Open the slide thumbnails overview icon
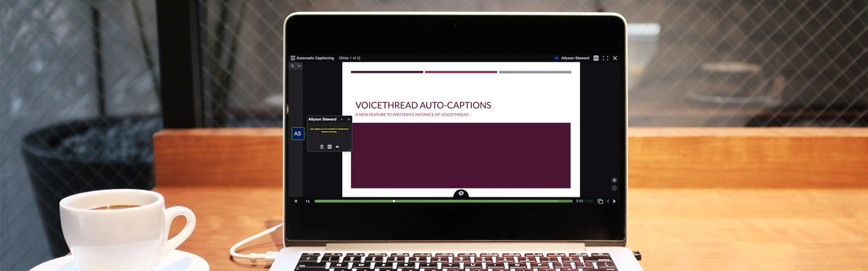The width and height of the screenshot is (868, 271). tap(600, 201)
